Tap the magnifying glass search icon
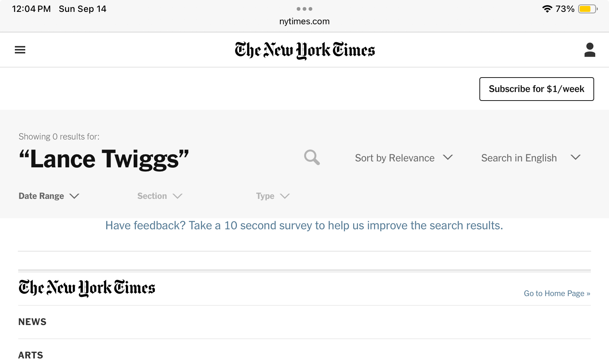The image size is (609, 364). pos(312,157)
